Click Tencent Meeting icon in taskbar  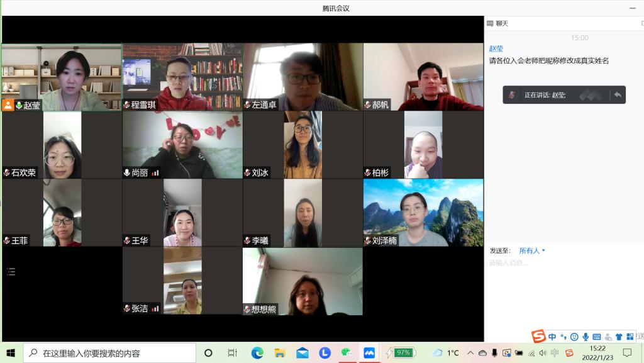(369, 353)
